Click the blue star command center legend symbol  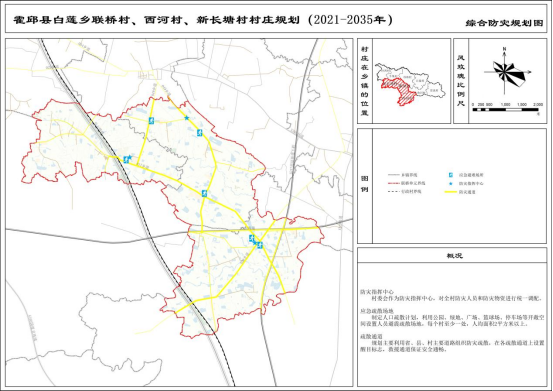click(x=451, y=183)
